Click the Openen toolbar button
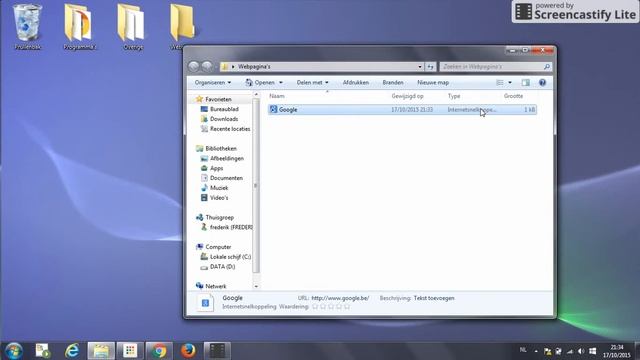Image resolution: width=640 pixels, height=360 pixels. [x=260, y=82]
